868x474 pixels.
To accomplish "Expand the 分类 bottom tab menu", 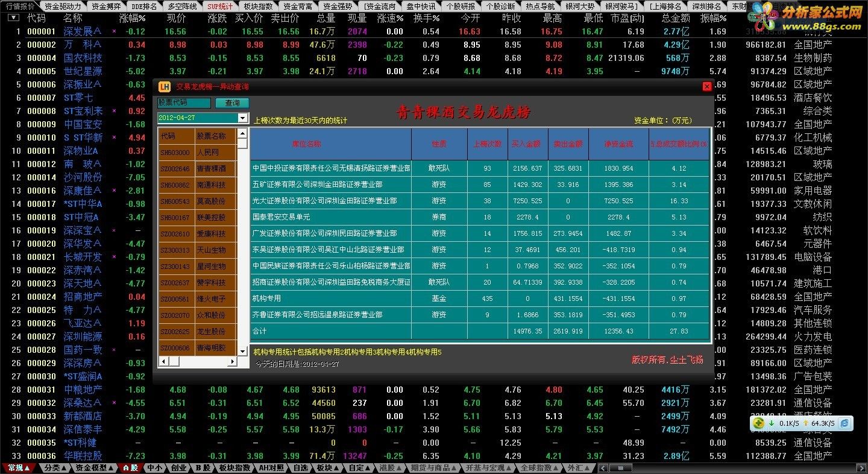I will pos(55,468).
